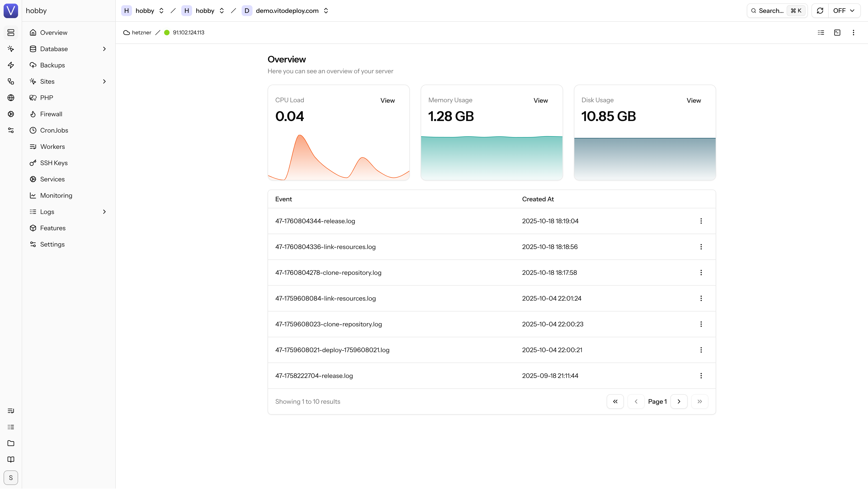Expand the Logs submenu chevron
Viewport: 868px width, 489px height.
pos(104,212)
